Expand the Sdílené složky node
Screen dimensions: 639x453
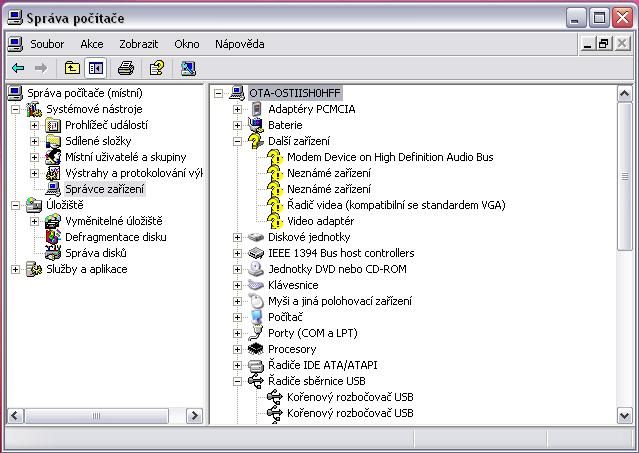point(34,141)
